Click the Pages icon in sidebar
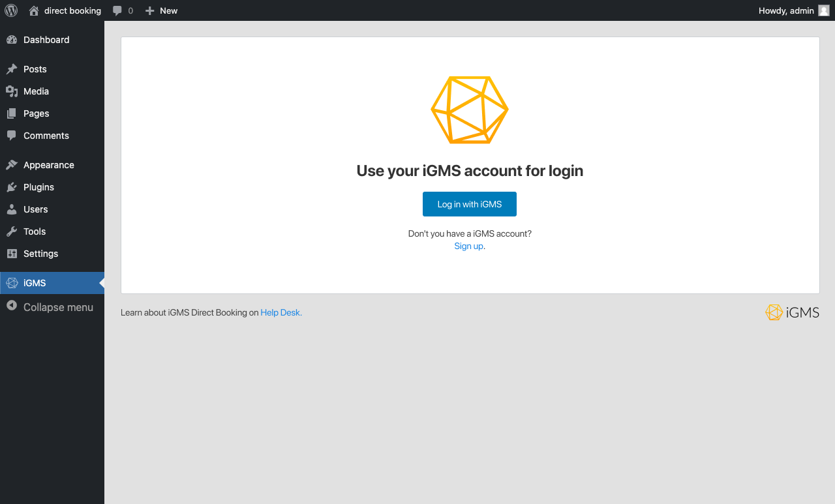835x504 pixels. point(12,113)
